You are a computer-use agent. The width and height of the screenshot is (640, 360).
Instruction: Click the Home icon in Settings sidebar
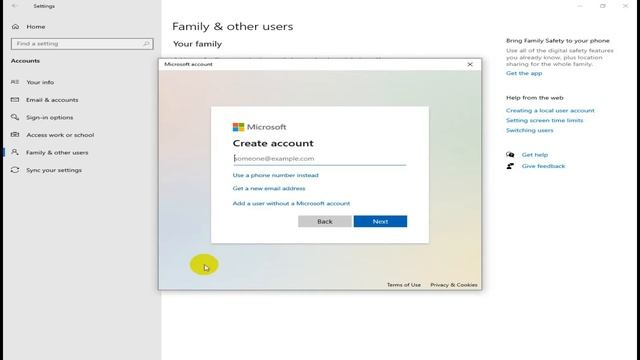[16, 27]
